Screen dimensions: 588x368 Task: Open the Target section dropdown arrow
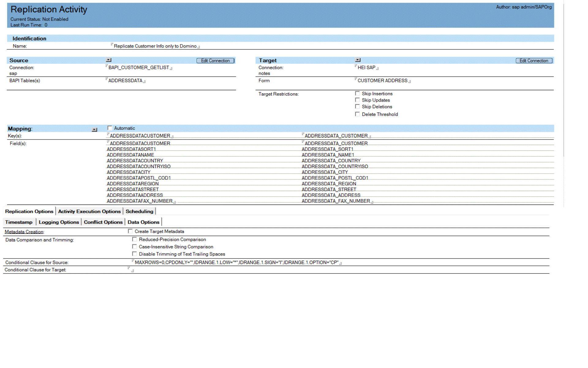[358, 60]
